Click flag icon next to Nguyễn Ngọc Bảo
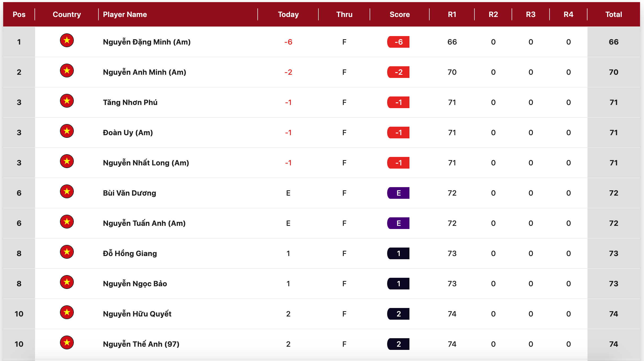This screenshot has width=644, height=361. [67, 282]
